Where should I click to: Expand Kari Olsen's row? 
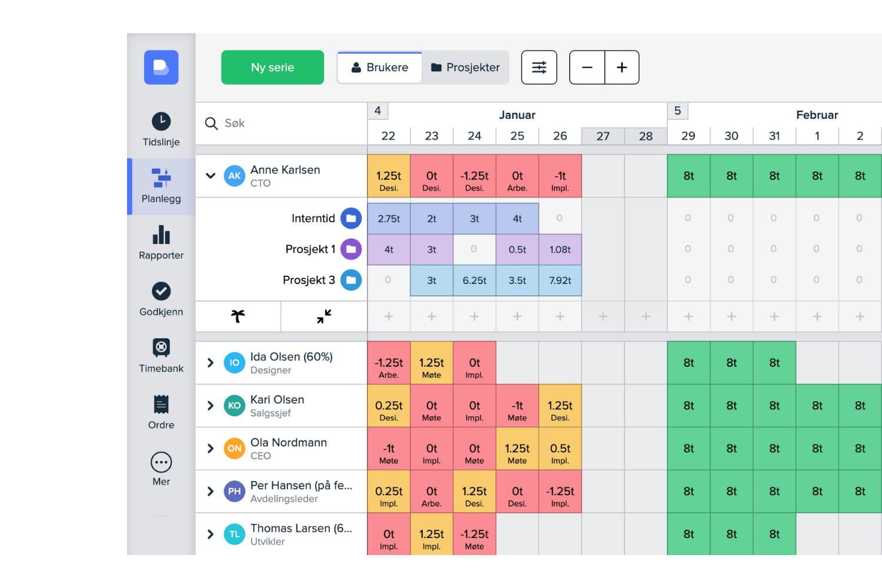click(211, 406)
